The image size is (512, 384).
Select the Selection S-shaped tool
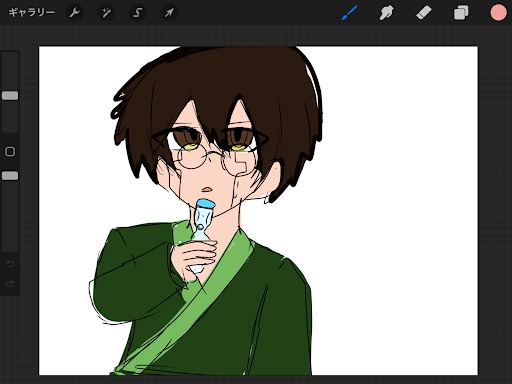coord(138,13)
